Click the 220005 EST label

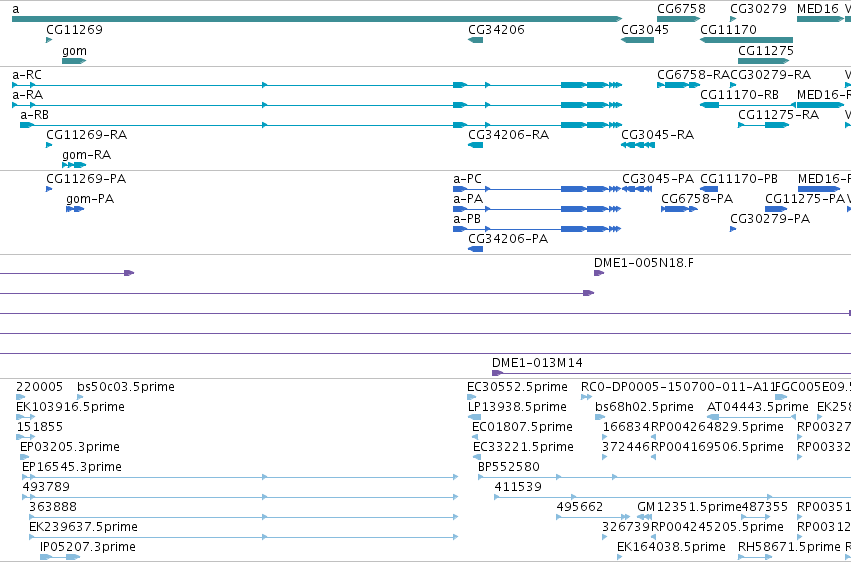tap(40, 387)
